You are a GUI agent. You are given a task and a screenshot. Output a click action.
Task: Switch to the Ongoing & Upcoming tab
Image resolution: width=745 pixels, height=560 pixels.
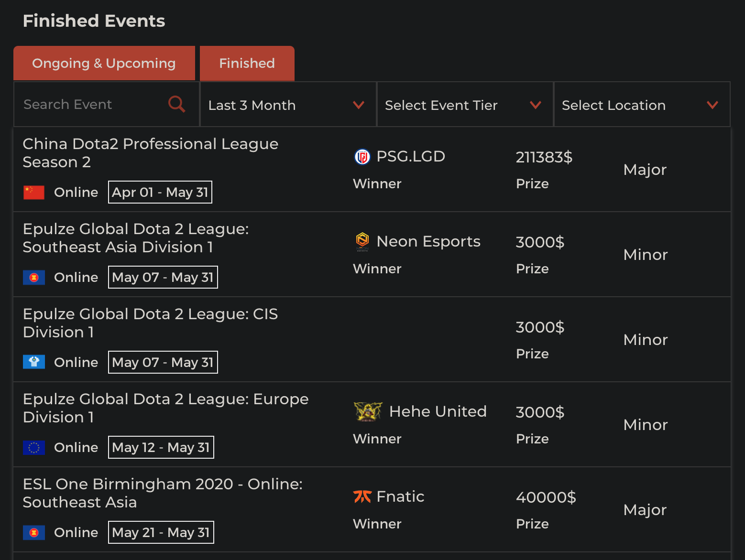(104, 63)
